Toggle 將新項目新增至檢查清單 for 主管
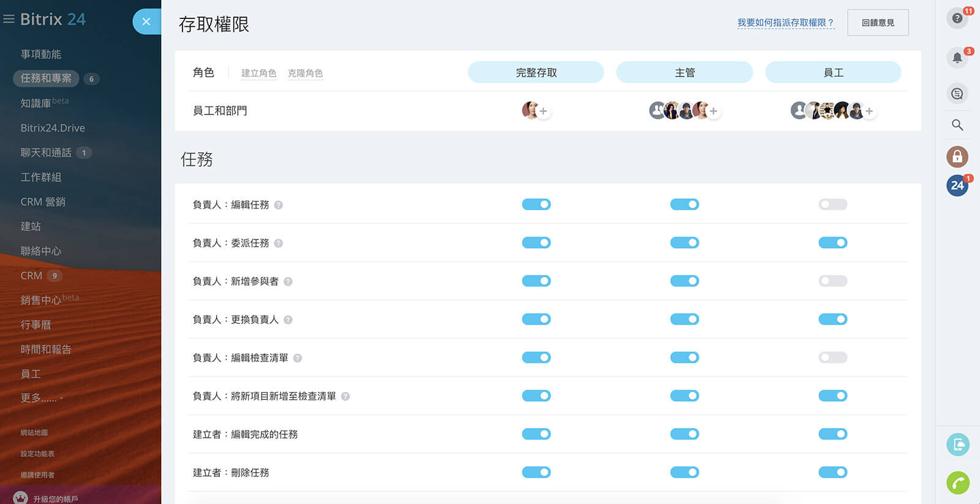 [685, 396]
